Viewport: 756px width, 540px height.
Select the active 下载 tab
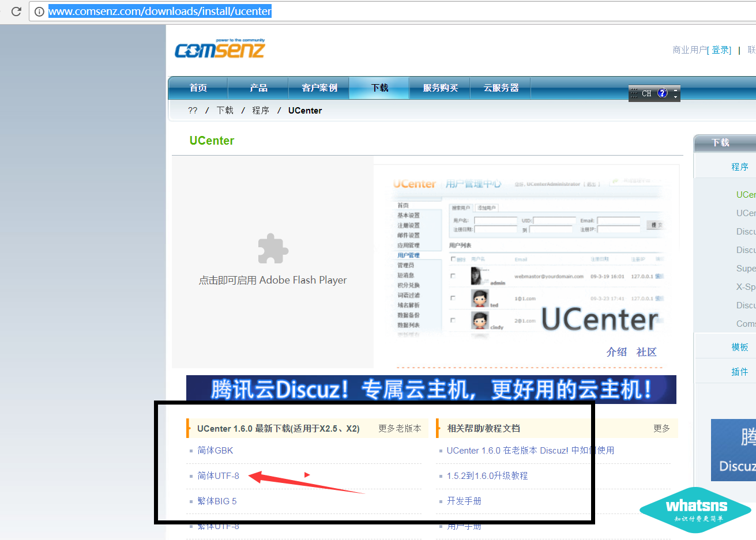click(379, 87)
